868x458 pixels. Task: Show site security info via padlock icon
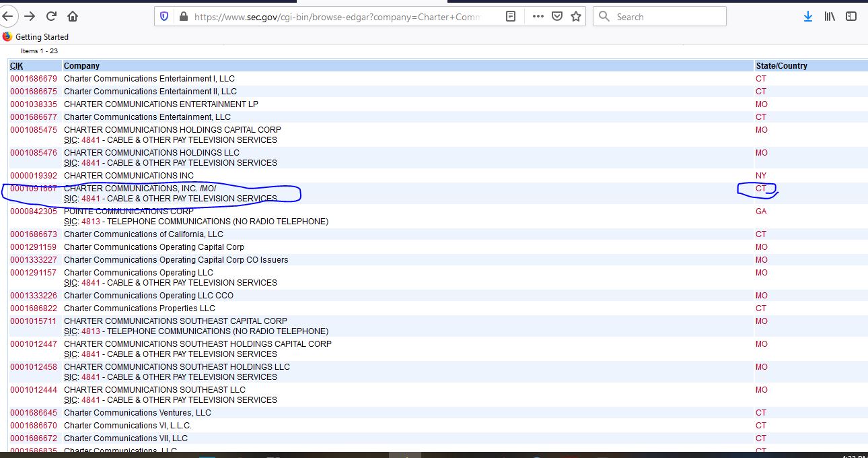183,16
